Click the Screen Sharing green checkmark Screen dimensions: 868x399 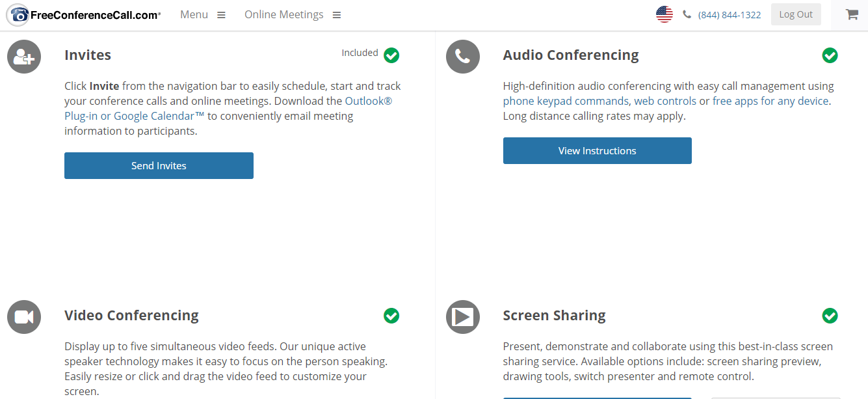click(830, 316)
